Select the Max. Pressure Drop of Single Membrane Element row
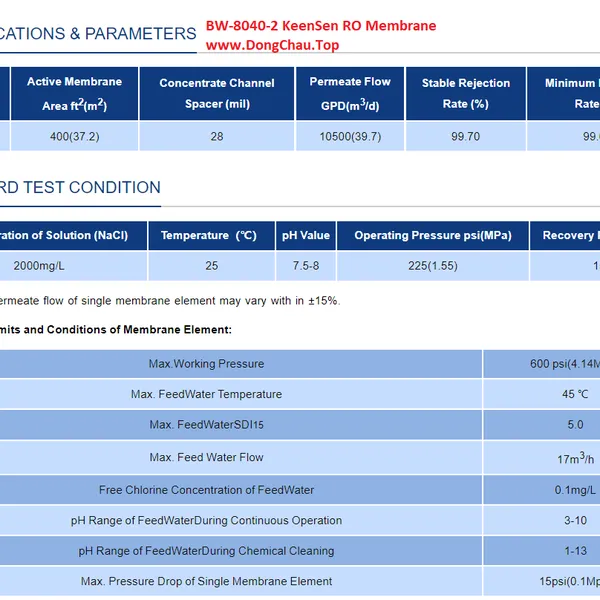 (206, 581)
